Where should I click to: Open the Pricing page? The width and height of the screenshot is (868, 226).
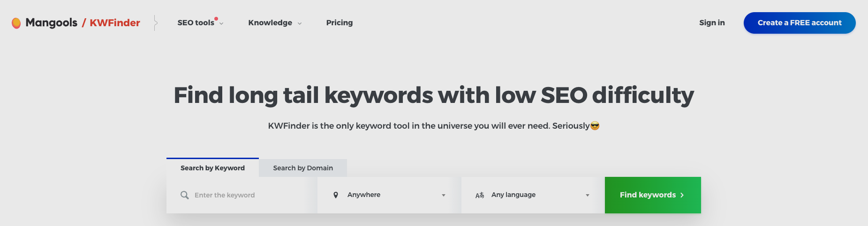340,22
